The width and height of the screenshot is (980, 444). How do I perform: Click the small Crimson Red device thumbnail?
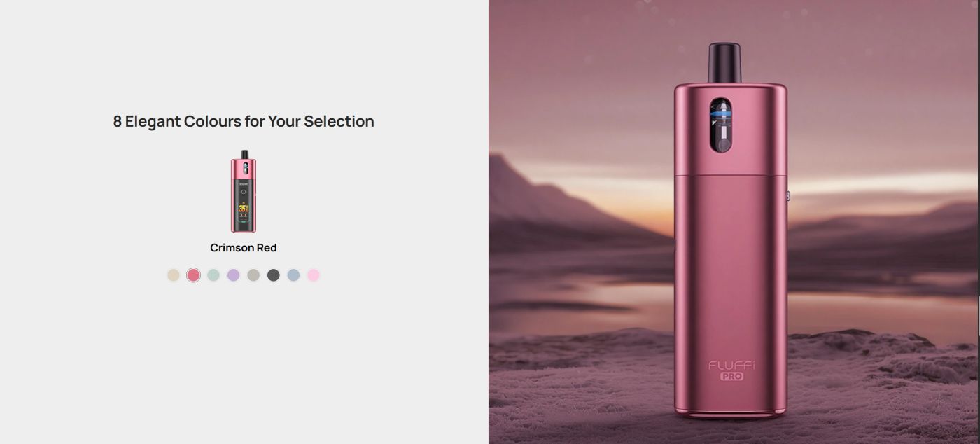[244, 191]
